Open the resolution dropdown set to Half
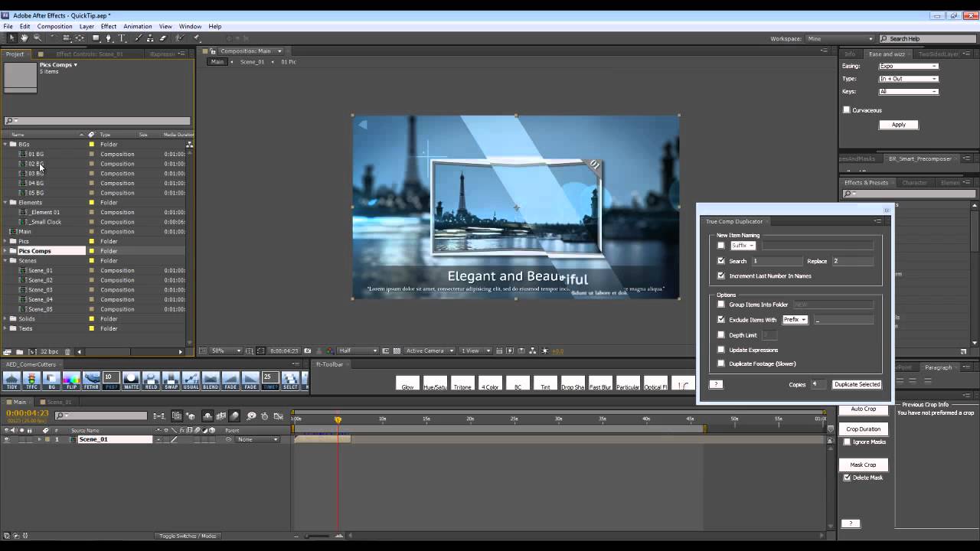The image size is (980, 551). (358, 350)
